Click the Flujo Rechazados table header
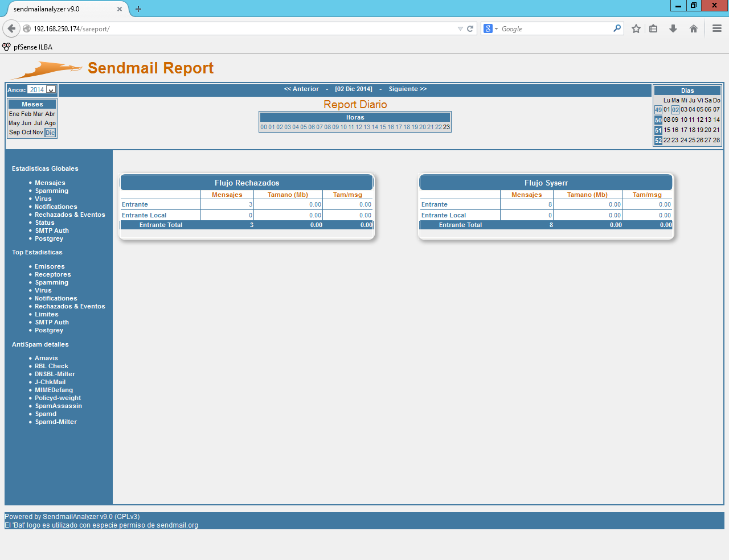Screen dimensions: 729x560 point(247,183)
